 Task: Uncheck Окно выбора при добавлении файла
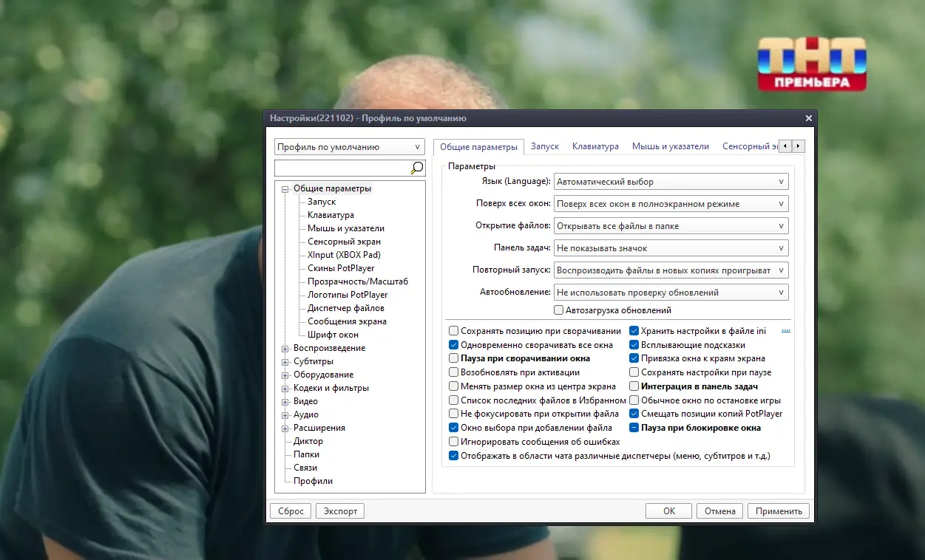[454, 428]
